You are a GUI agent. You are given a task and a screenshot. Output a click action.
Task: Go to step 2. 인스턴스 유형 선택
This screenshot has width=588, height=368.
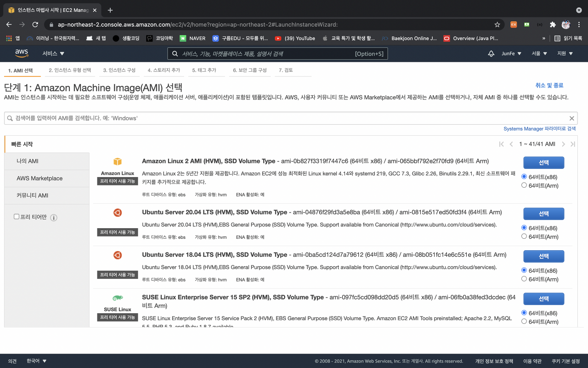70,70
